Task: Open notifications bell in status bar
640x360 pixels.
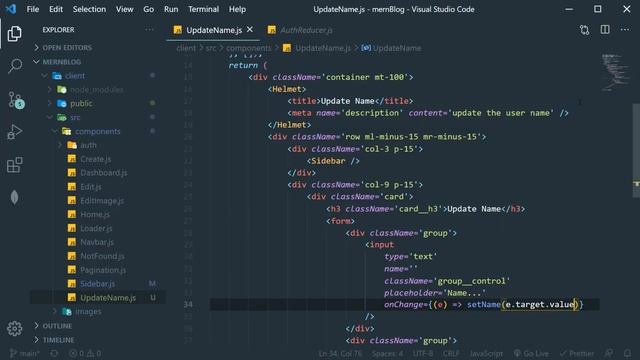Action: [627, 353]
